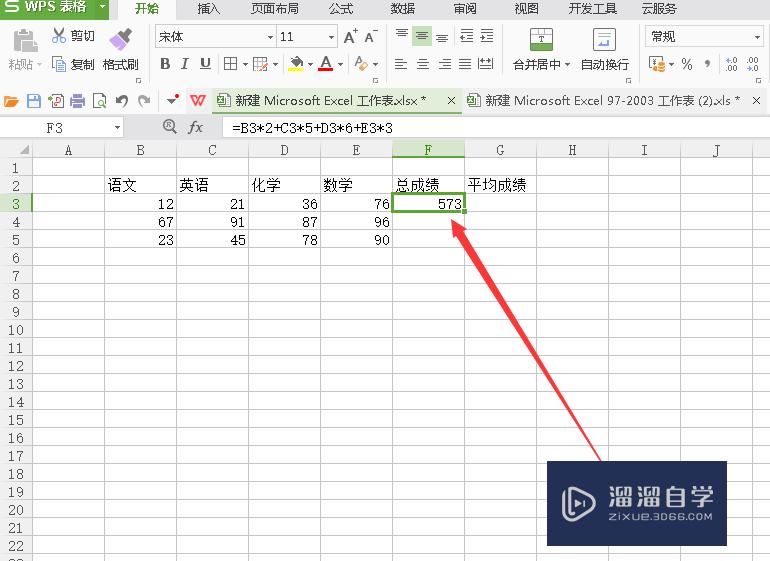The image size is (770, 561).
Task: Expand the font color options arrow
Action: click(340, 64)
